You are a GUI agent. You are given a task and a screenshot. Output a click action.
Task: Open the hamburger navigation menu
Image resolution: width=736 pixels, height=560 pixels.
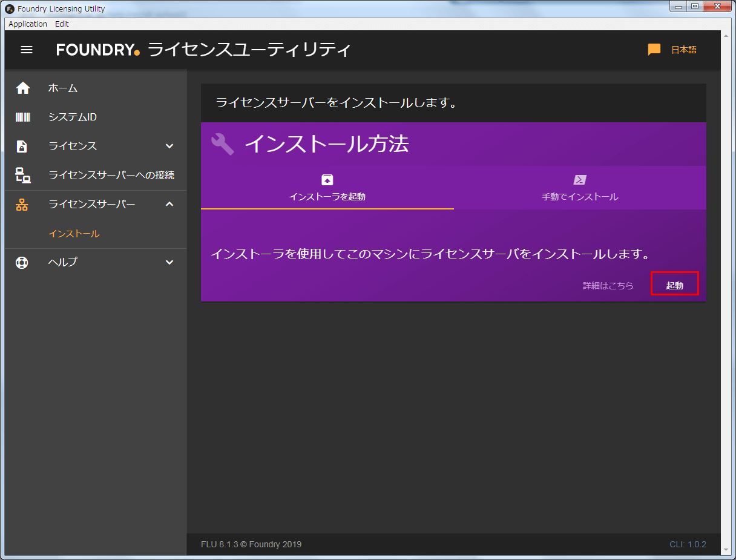pos(27,50)
